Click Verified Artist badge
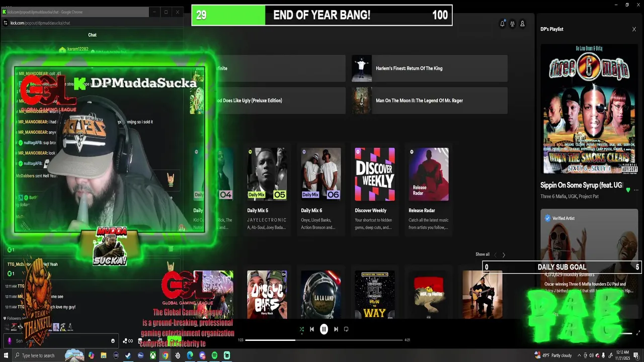Screen dimensions: 644x362 point(560,218)
